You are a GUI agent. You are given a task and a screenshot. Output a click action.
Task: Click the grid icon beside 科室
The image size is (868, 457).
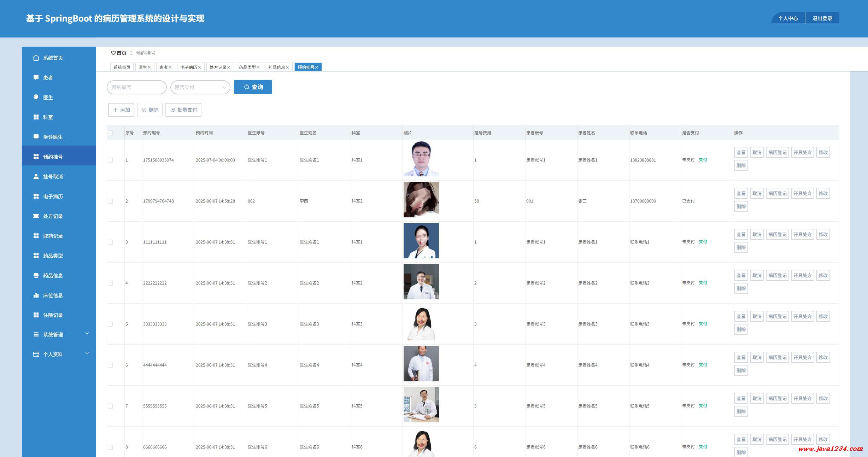click(x=36, y=117)
